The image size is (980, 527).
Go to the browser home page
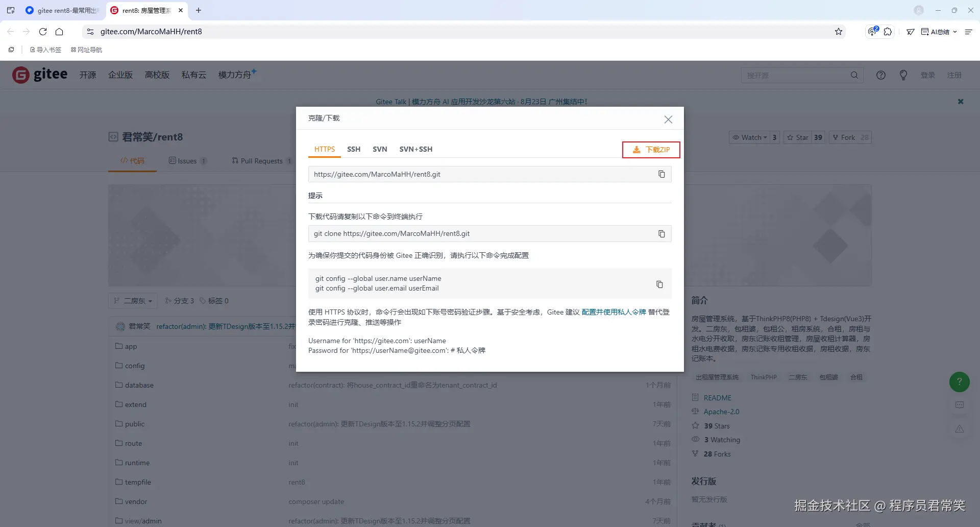(59, 32)
